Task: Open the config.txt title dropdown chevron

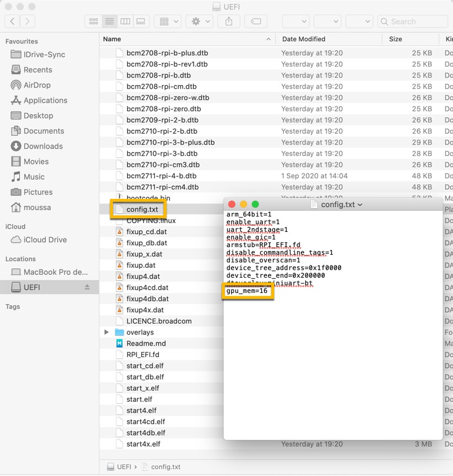Action: 360,205
